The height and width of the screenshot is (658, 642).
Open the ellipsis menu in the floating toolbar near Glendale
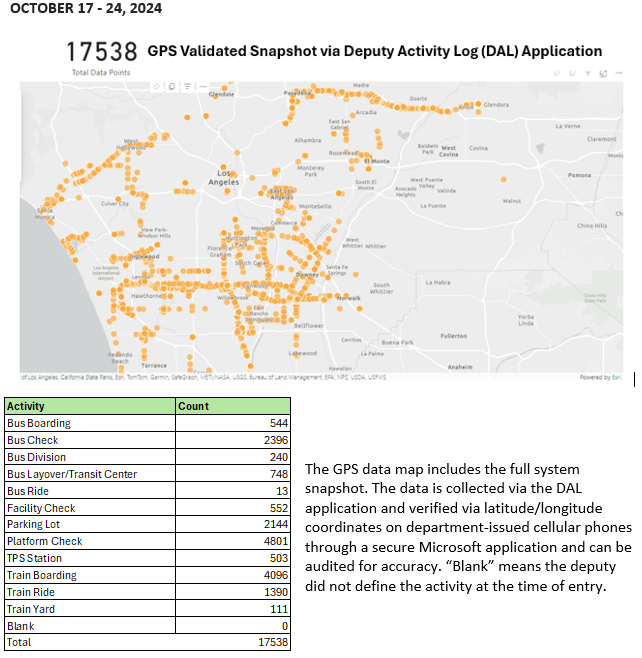(203, 87)
